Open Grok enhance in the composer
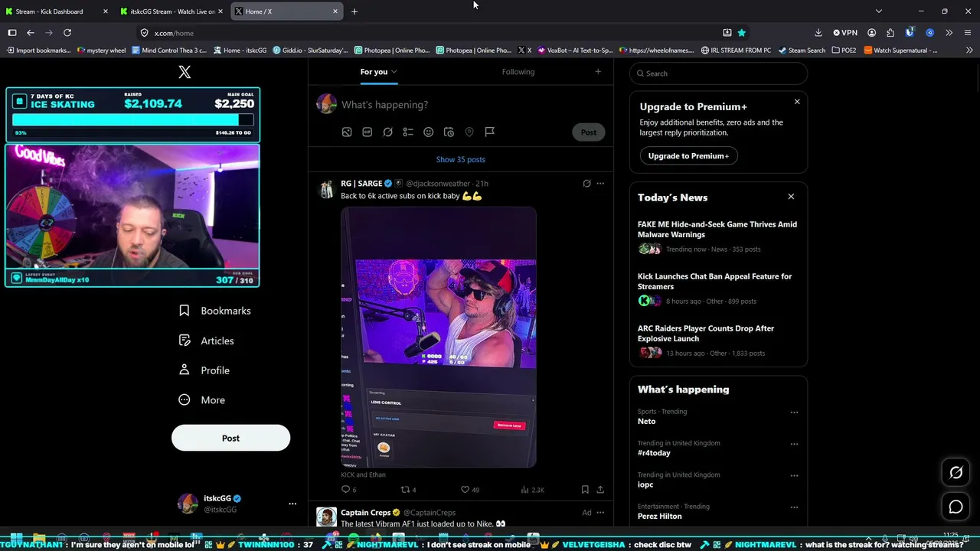 (388, 132)
